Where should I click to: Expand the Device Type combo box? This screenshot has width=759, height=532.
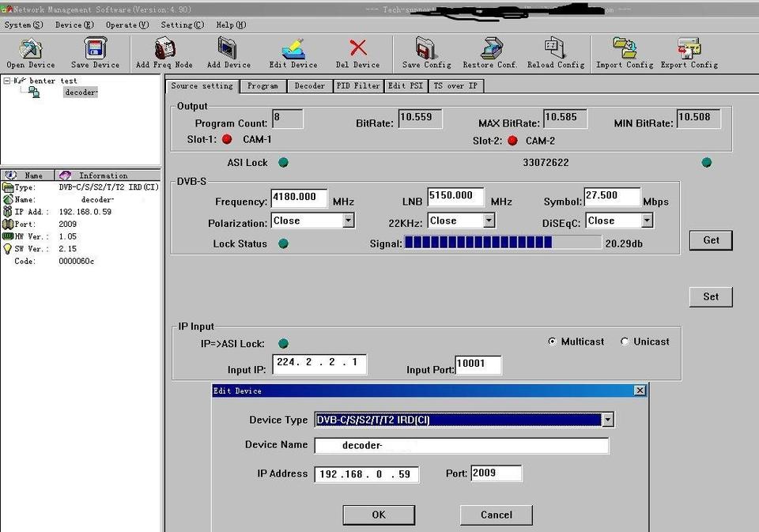(607, 420)
